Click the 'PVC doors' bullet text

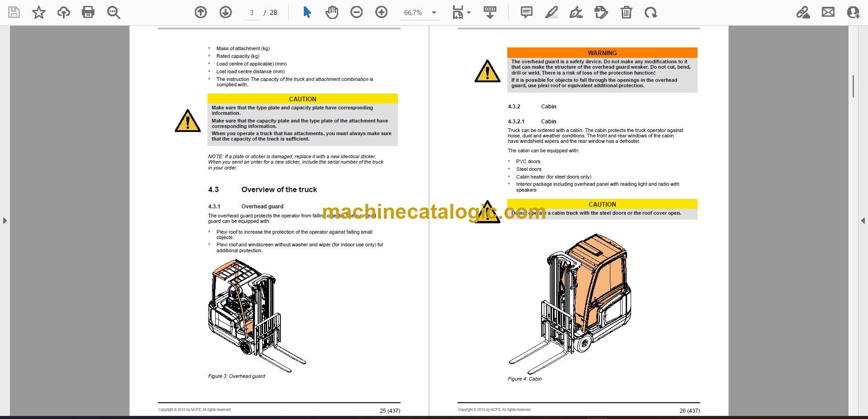click(x=528, y=161)
